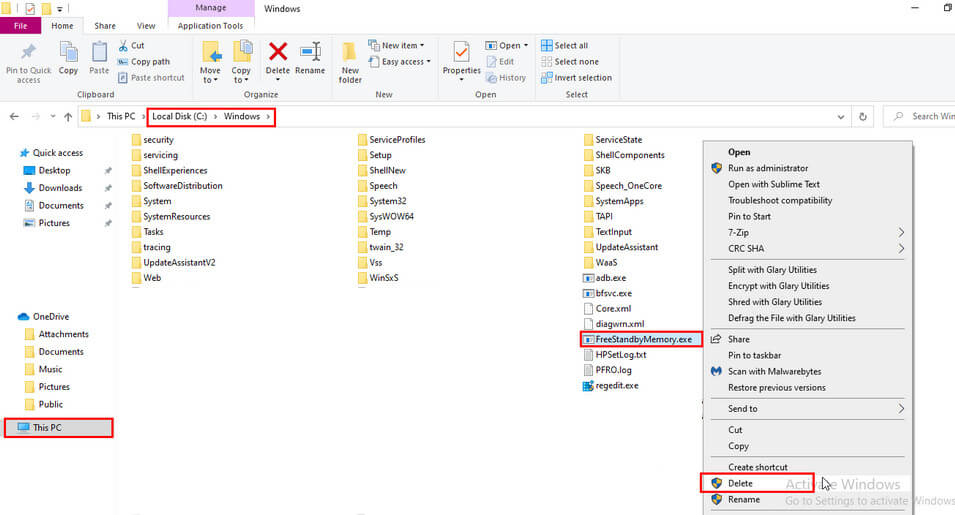Create a New folder from ribbon
This screenshot has width=955, height=515.
click(350, 62)
